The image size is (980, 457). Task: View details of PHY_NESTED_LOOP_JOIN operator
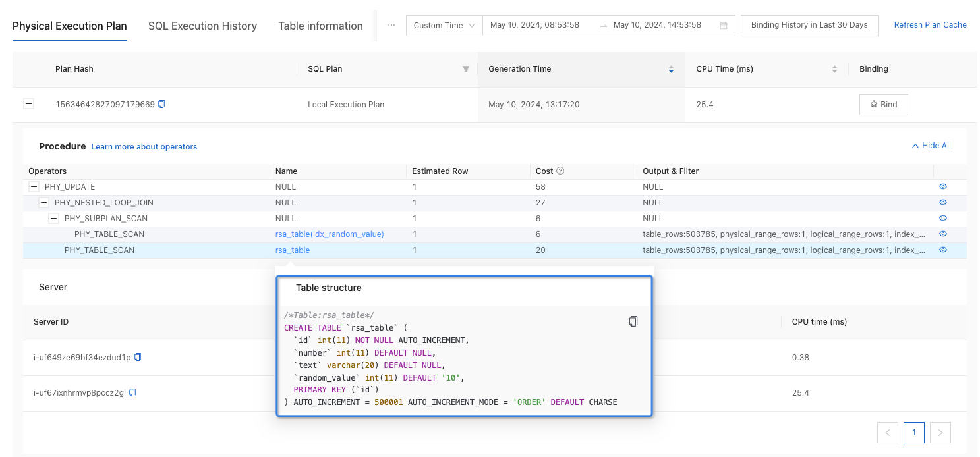[943, 203]
